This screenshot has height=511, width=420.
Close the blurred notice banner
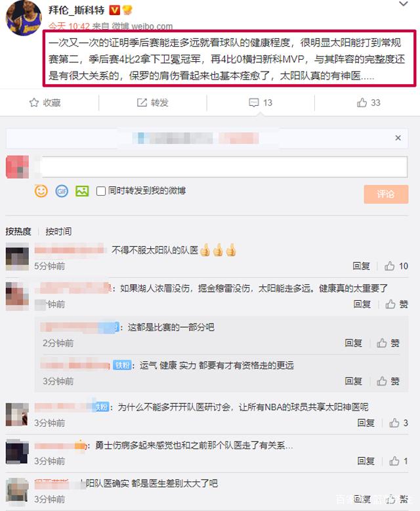(398, 138)
